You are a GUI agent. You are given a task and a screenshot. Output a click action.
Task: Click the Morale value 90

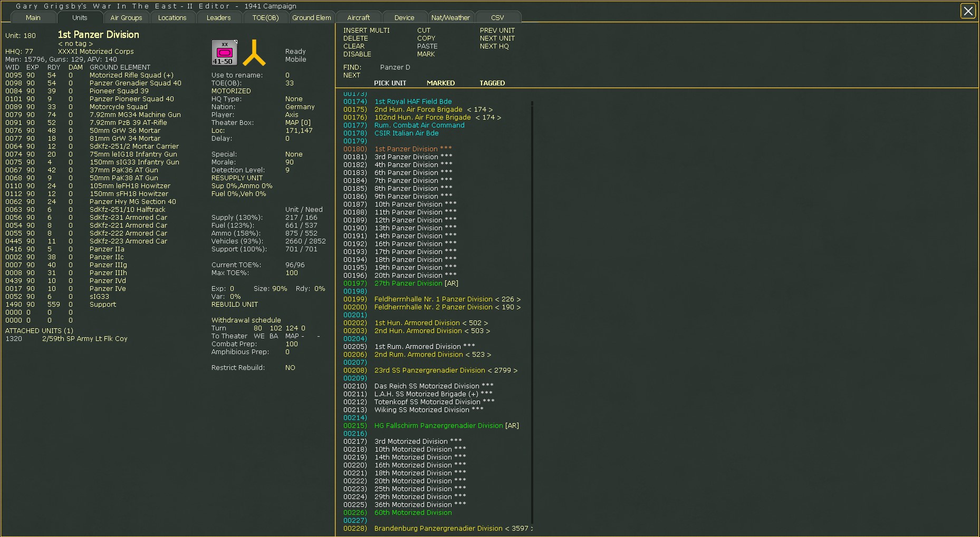click(x=289, y=162)
